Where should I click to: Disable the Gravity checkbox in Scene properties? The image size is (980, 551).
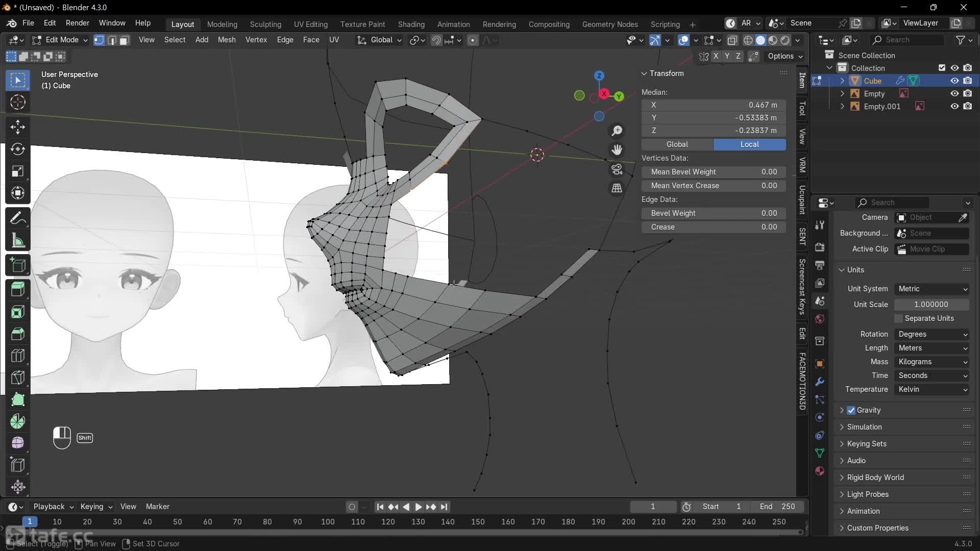coord(851,410)
